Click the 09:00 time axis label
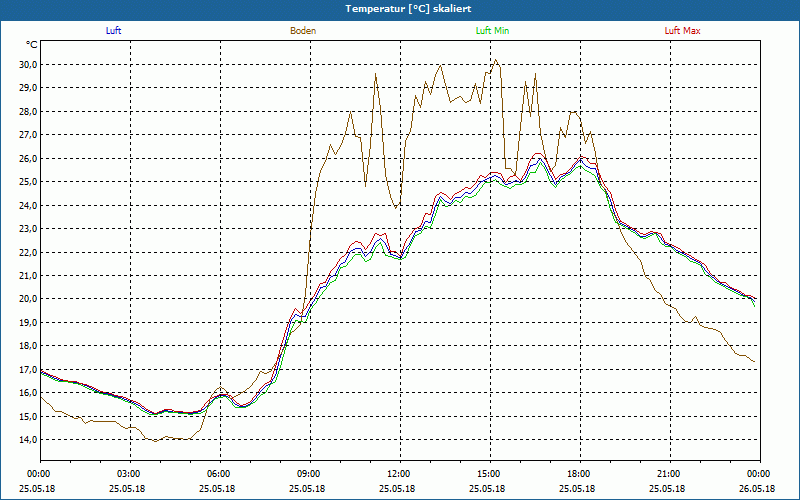 310,474
